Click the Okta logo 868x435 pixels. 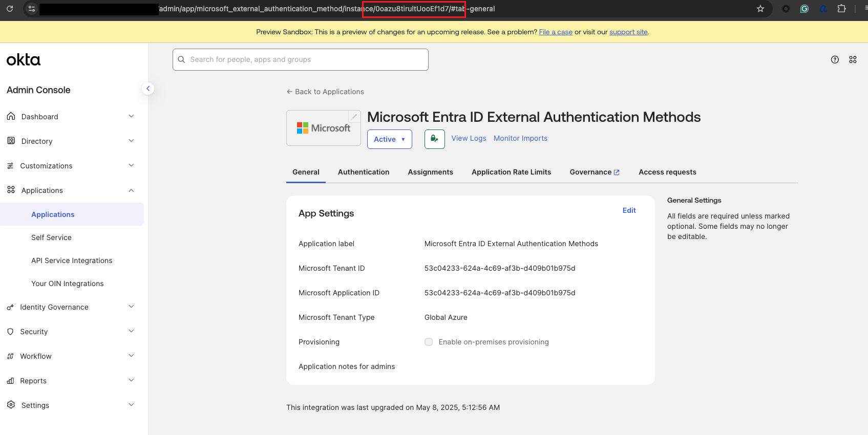pyautogui.click(x=24, y=60)
